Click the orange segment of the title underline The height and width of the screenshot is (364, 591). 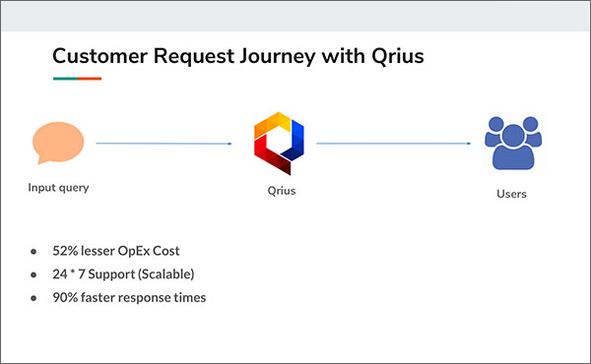[x=90, y=79]
